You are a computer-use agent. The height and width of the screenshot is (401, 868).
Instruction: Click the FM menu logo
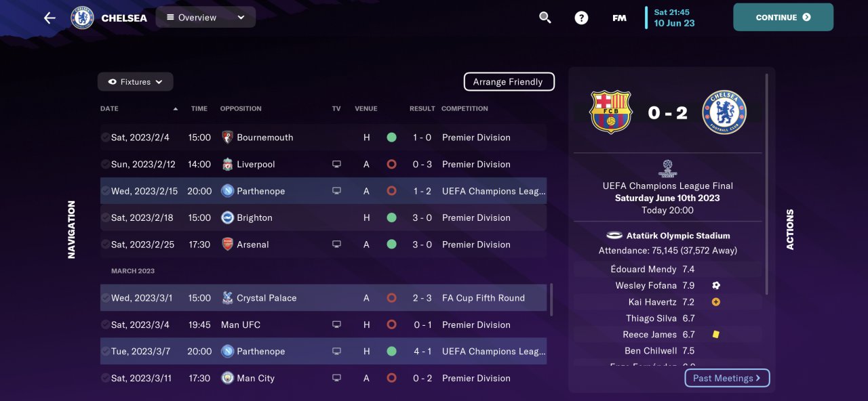click(619, 18)
